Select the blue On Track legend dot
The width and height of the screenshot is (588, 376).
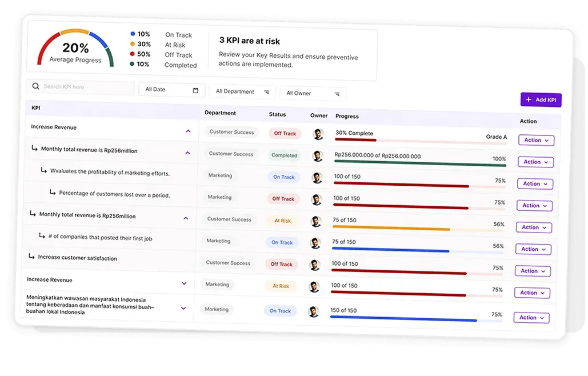(132, 34)
